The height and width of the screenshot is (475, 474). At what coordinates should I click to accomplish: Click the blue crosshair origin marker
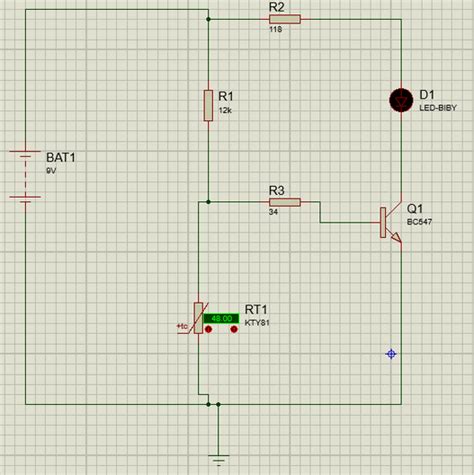[x=391, y=354]
